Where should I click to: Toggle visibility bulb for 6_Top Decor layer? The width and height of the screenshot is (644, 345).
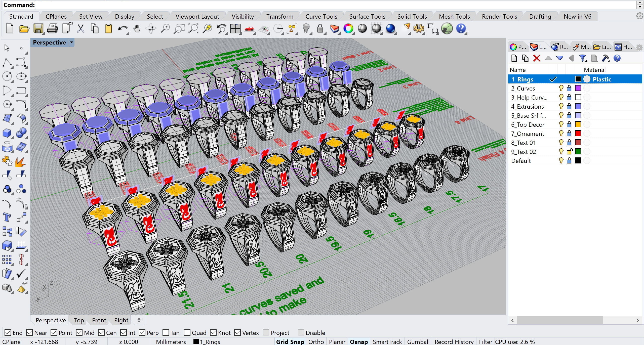point(561,124)
